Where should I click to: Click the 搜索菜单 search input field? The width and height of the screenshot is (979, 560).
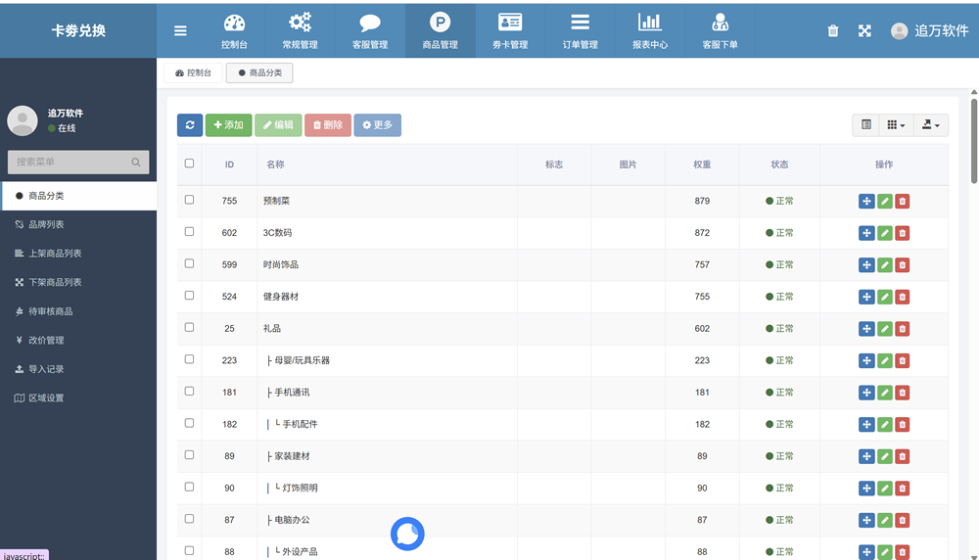point(70,163)
